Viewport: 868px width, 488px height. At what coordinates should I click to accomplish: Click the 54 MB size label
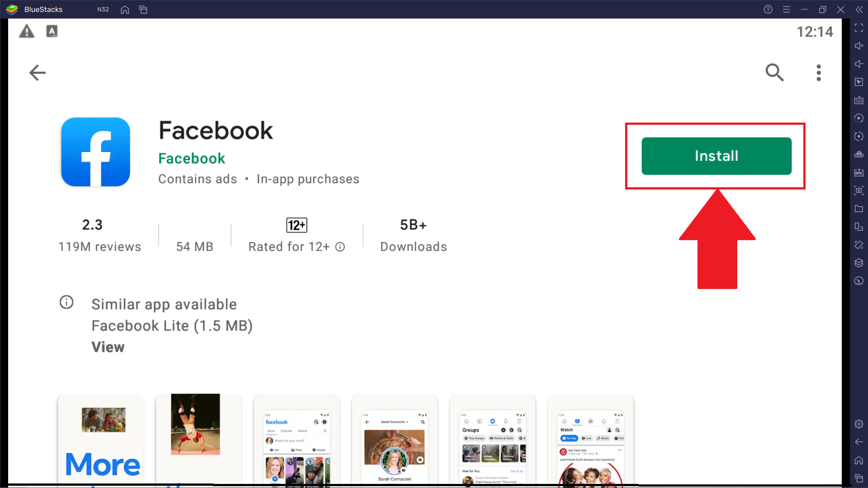pyautogui.click(x=194, y=247)
